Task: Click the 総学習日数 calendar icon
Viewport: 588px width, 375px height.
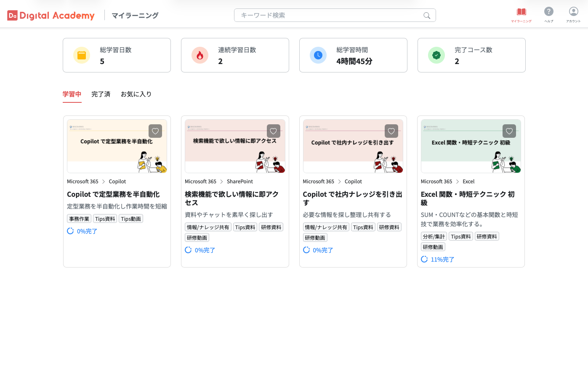Action: click(82, 55)
